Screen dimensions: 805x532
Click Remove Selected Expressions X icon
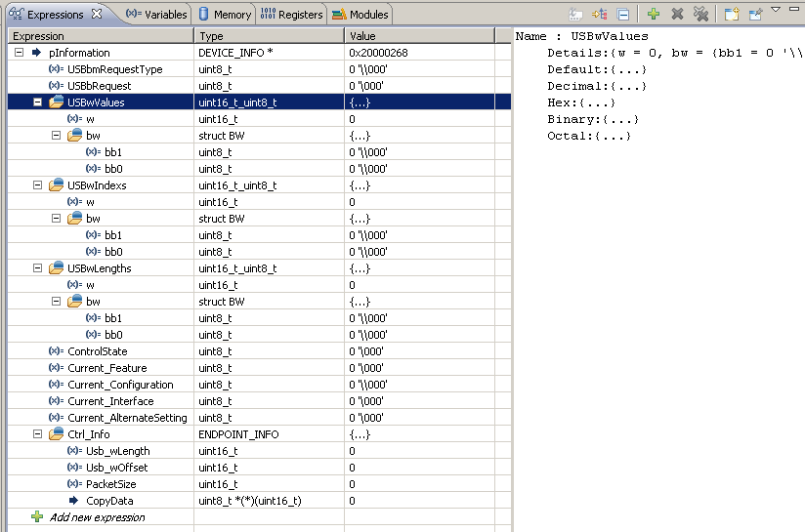(x=676, y=14)
